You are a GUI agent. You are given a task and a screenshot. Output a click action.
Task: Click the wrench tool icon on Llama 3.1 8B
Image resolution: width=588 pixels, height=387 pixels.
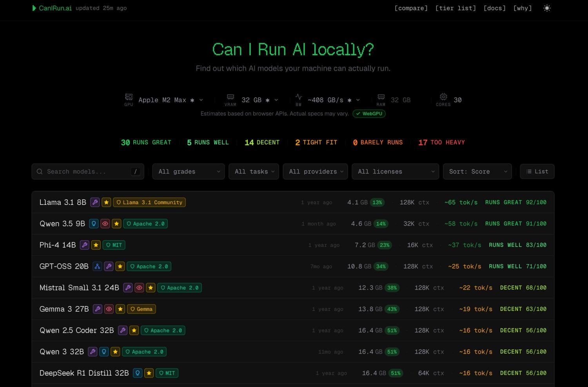(x=95, y=203)
